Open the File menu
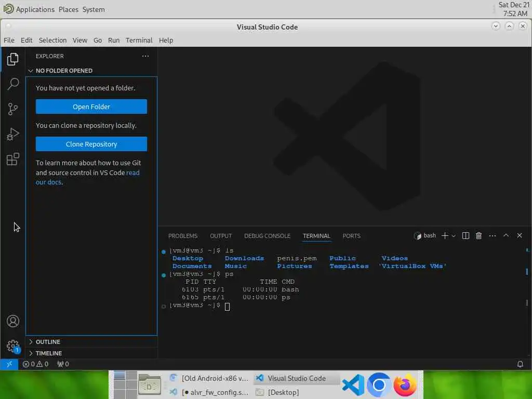 pos(9,40)
